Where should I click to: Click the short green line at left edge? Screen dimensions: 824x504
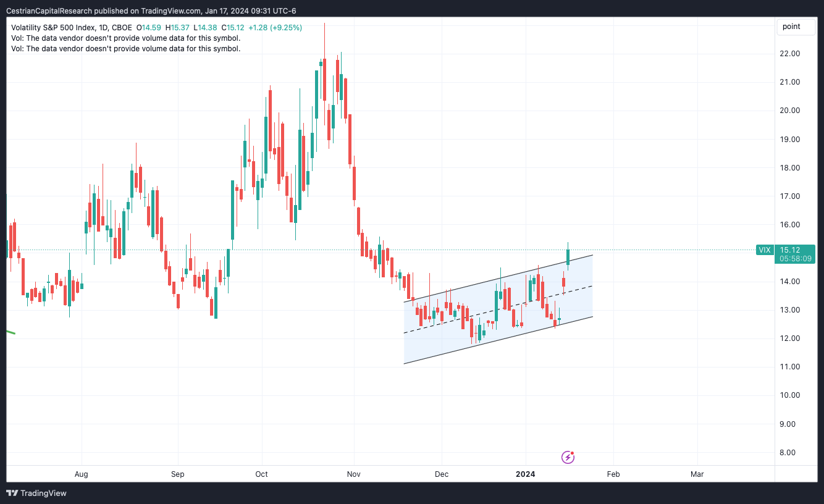point(11,333)
